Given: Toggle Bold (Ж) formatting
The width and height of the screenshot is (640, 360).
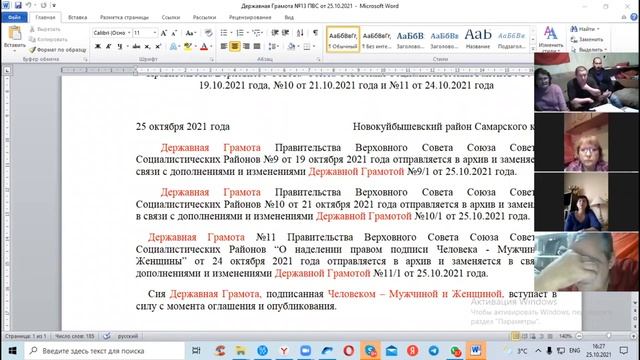Looking at the screenshot, I should point(98,46).
